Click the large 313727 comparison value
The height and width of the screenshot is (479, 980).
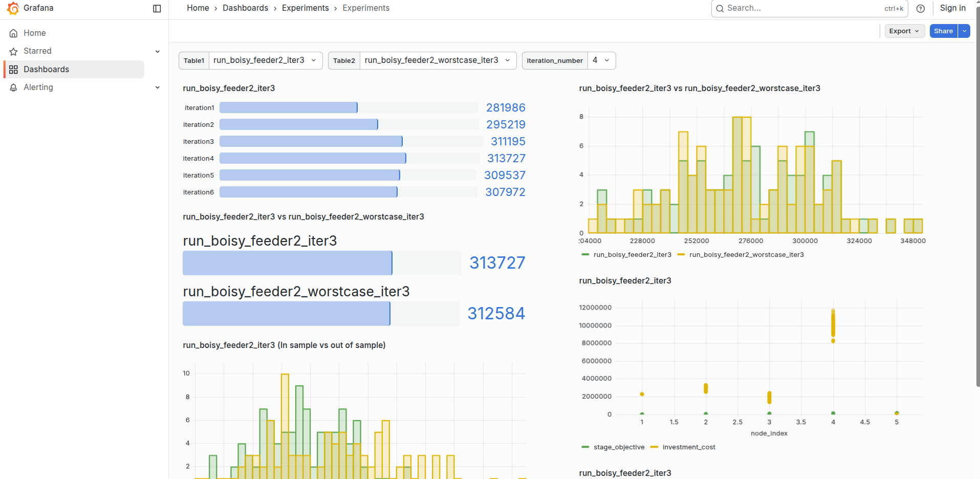coord(497,263)
